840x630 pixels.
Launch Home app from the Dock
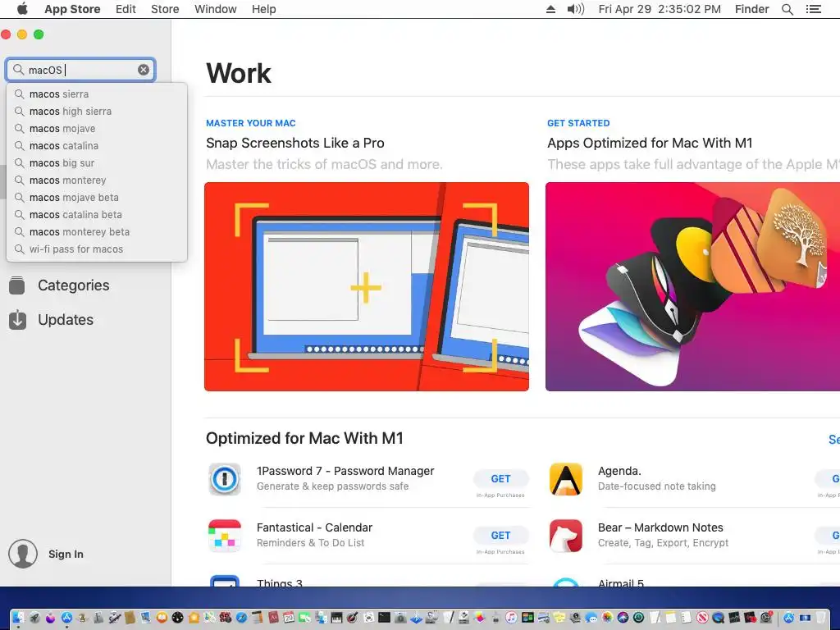click(194, 618)
